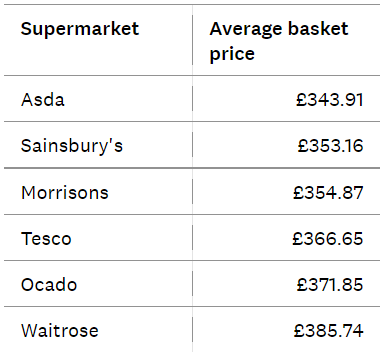Viewport: 386px width, 360px height.
Task: Click the Average basket price header
Action: tap(279, 41)
